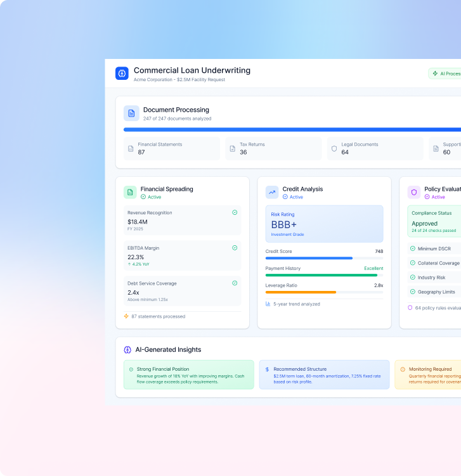Click the AI-Generated Insights brain icon
This screenshot has width=461, height=476.
click(127, 350)
